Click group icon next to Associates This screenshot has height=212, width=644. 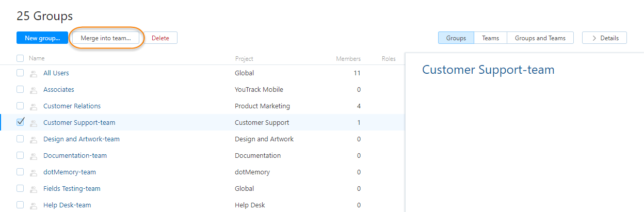point(34,90)
